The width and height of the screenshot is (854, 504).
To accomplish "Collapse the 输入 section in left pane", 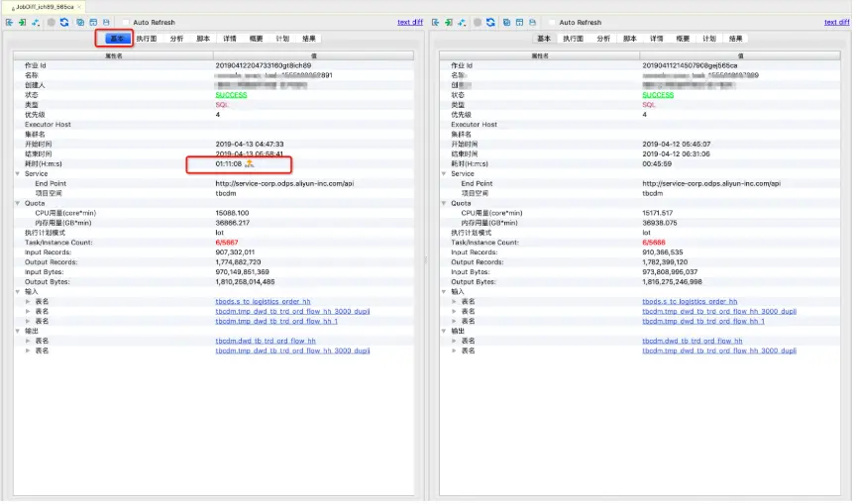I will (x=18, y=292).
